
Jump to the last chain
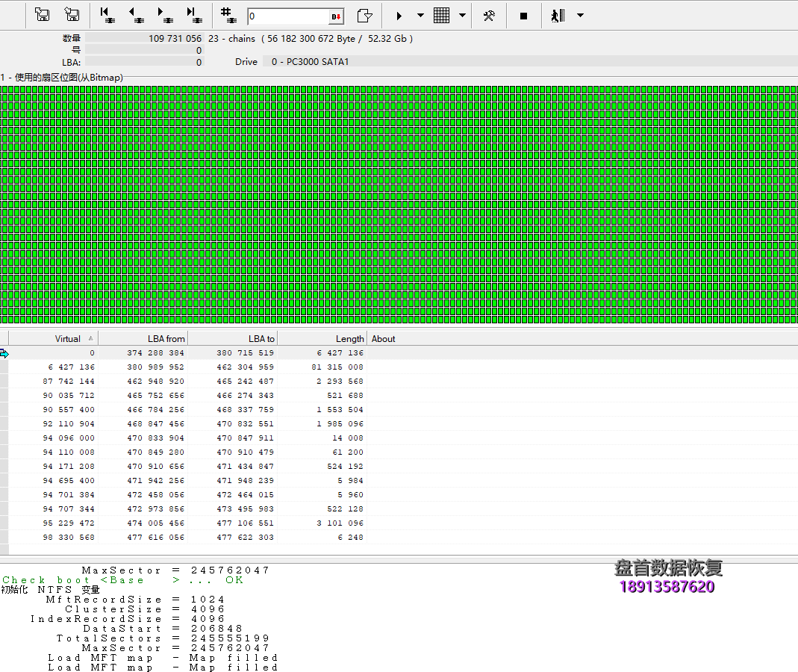coord(194,15)
